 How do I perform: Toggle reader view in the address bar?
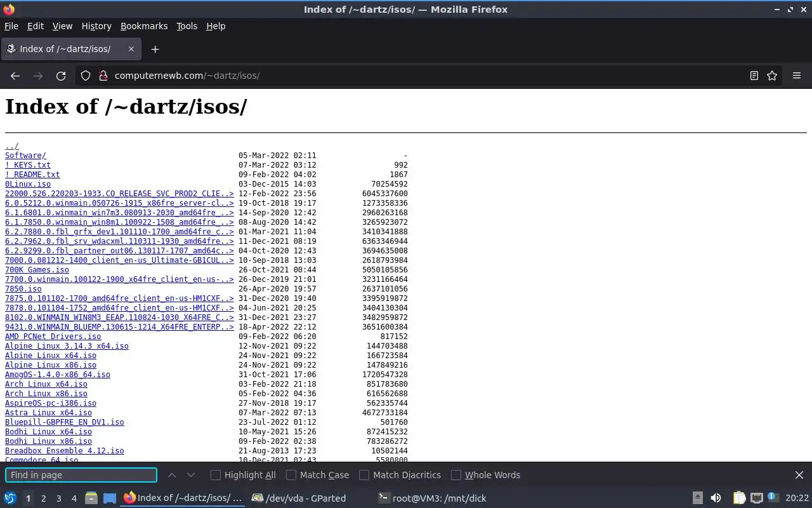click(754, 76)
